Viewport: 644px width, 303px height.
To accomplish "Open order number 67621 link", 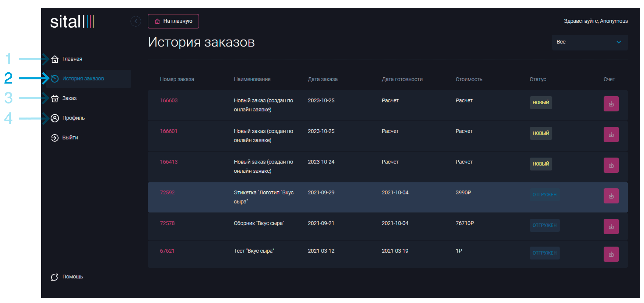I will pyautogui.click(x=167, y=251).
